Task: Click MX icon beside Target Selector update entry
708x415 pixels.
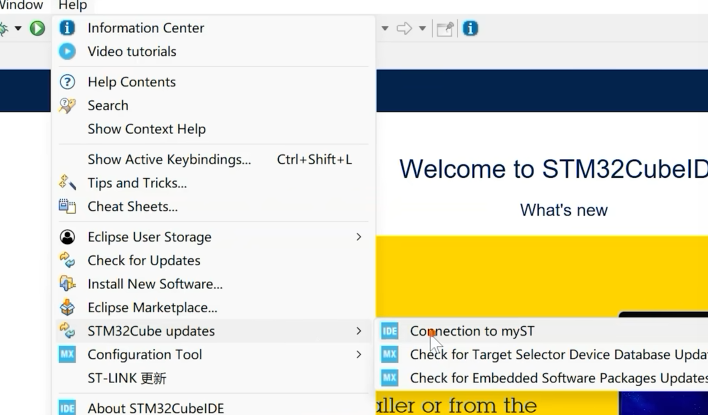Action: coord(389,354)
